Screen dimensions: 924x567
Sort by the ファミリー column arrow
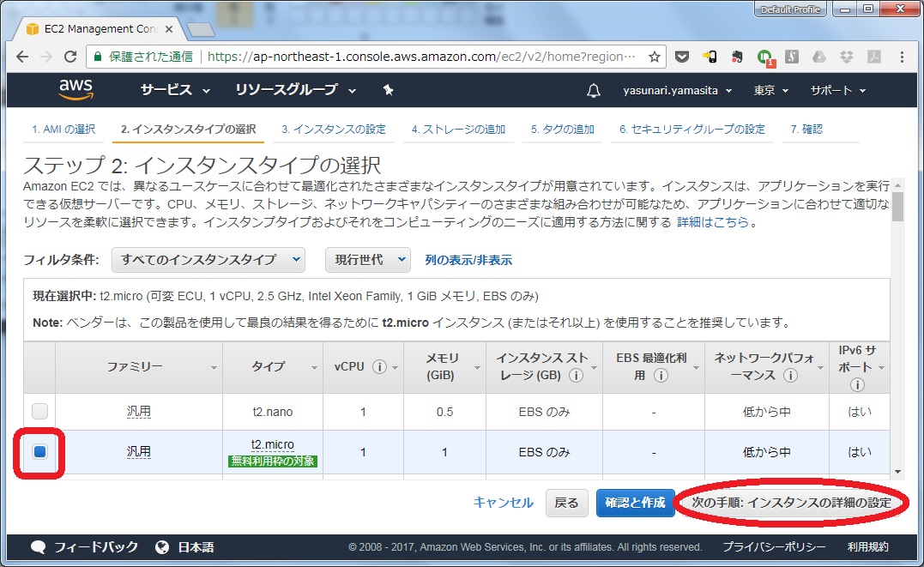tap(214, 368)
